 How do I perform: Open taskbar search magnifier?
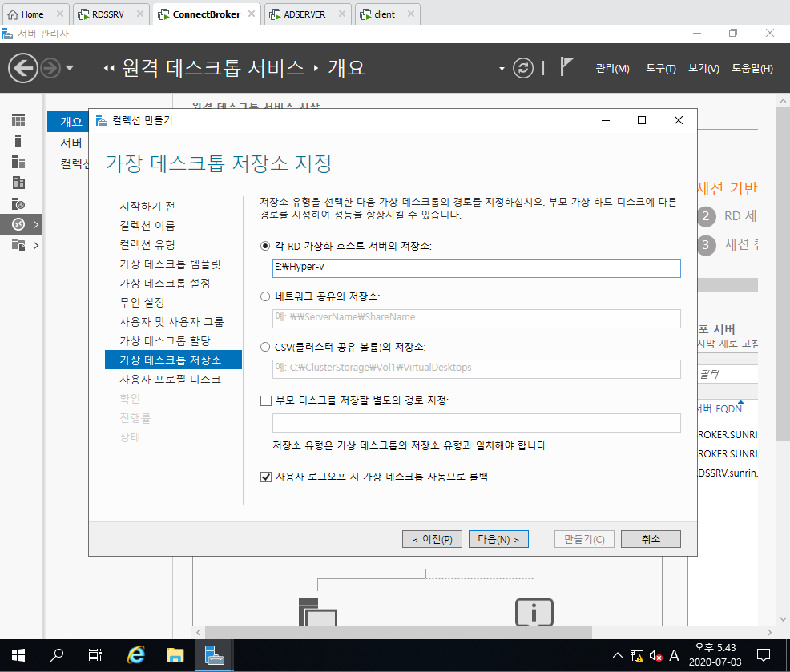click(x=57, y=655)
